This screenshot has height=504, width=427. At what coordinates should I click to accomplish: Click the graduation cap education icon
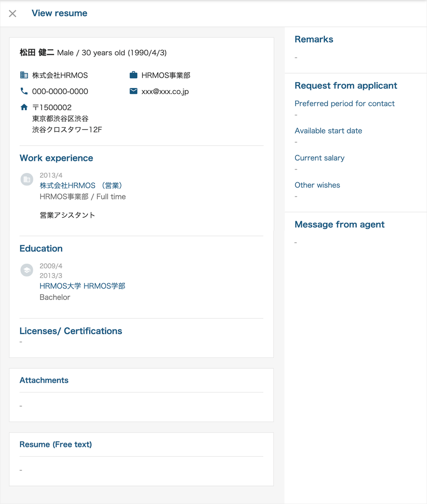27,270
